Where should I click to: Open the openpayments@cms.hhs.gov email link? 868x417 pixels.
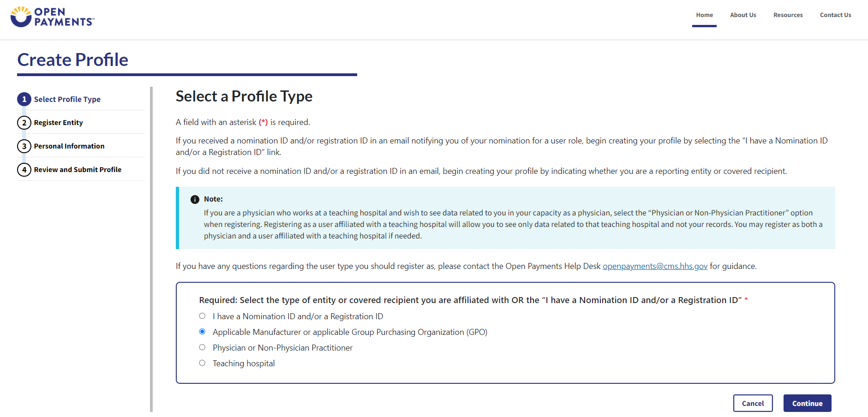click(x=655, y=266)
